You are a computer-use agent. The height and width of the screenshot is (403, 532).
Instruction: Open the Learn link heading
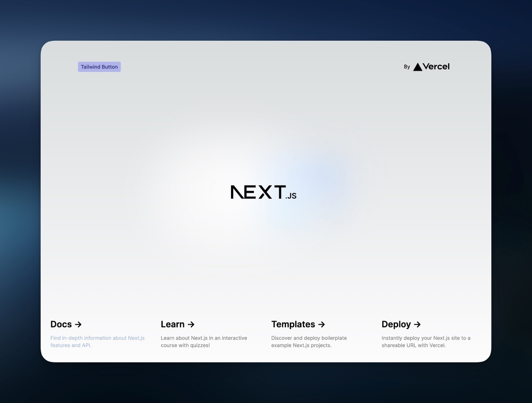pyautogui.click(x=177, y=324)
